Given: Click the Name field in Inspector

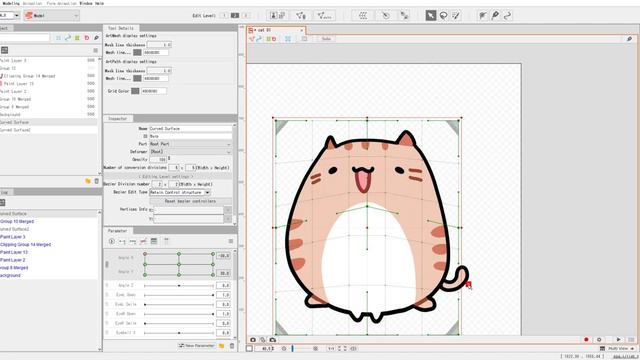Looking at the screenshot, I should click(x=190, y=129).
